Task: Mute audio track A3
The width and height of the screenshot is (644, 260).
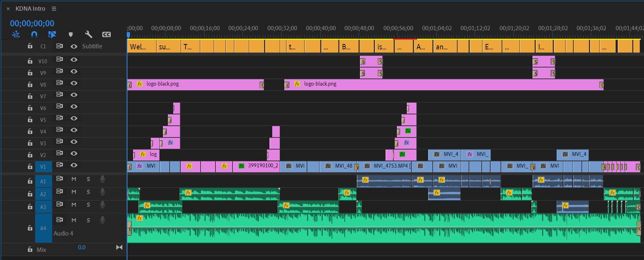Action: click(74, 205)
